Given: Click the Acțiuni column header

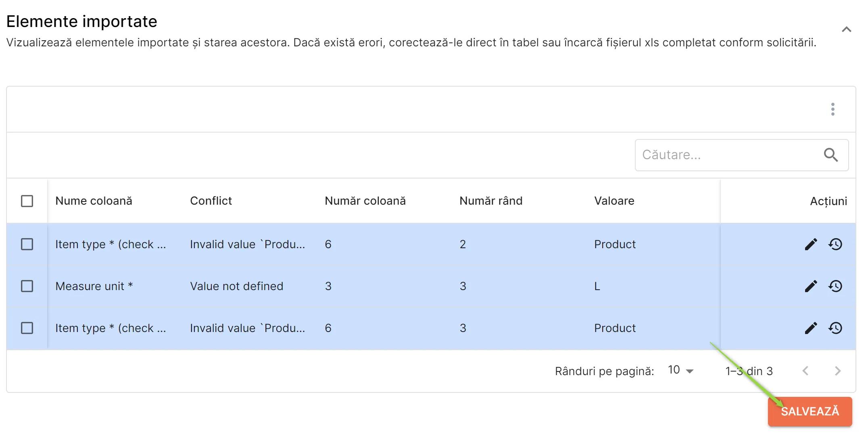Looking at the screenshot, I should coord(828,201).
